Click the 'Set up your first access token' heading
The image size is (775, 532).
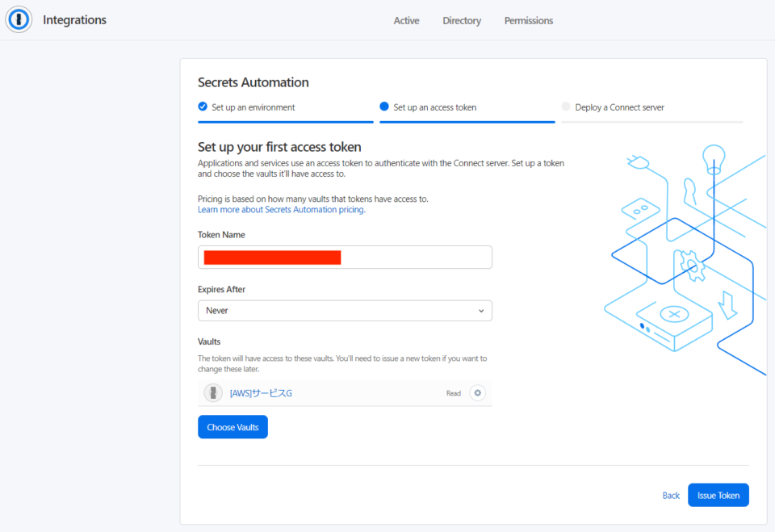pyautogui.click(x=279, y=147)
